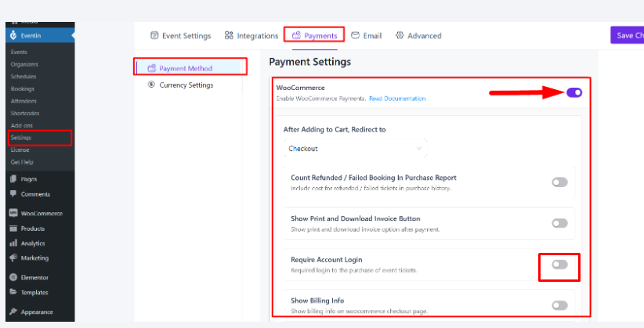Click the 'Show Billing Info' label text
Image resolution: width=644 pixels, height=328 pixels.
[x=317, y=301]
